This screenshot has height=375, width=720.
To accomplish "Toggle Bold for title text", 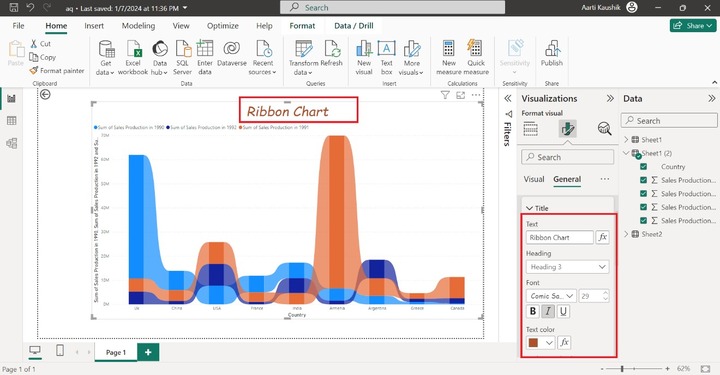I will [533, 311].
